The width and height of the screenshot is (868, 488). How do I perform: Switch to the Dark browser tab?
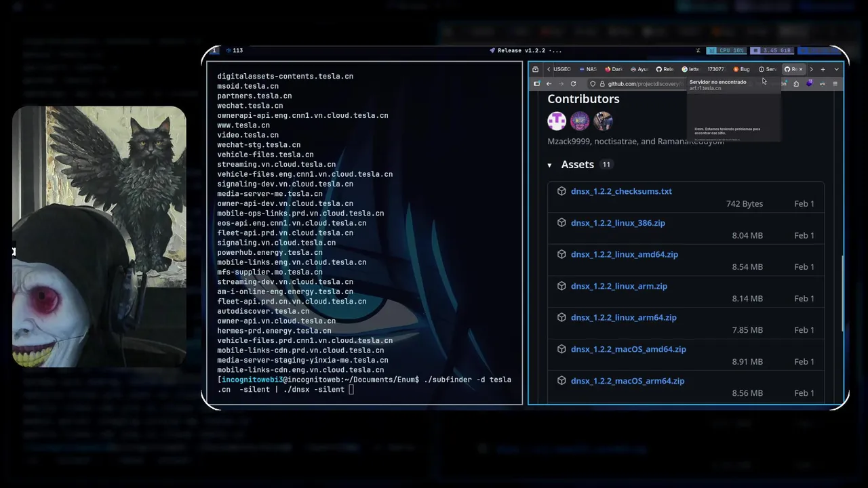(x=614, y=69)
